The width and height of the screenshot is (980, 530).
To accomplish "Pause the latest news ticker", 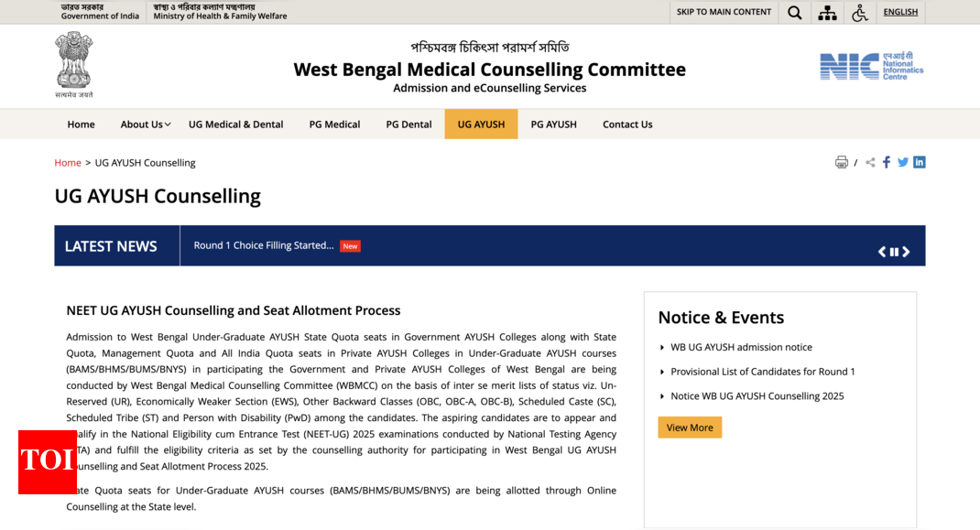I will [895, 252].
